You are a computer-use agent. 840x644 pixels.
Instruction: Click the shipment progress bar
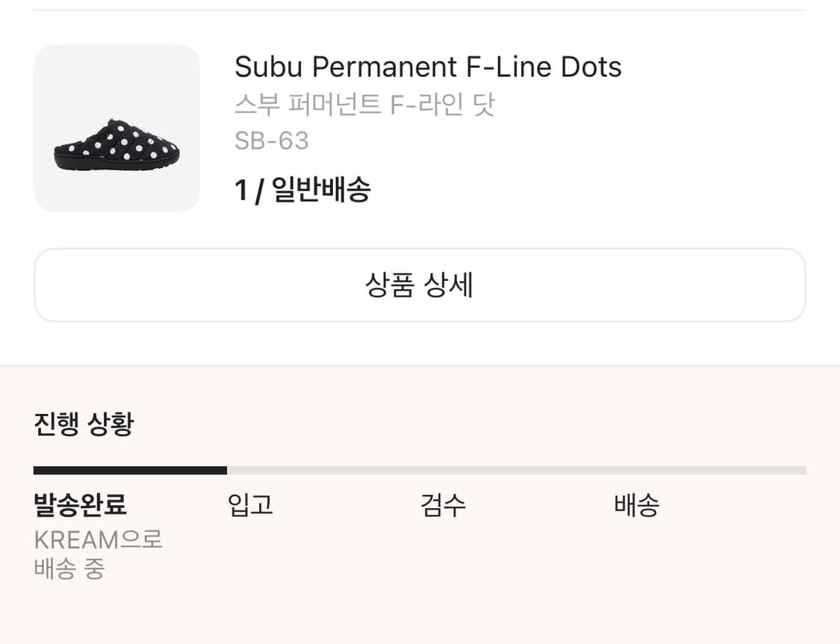pos(420,469)
